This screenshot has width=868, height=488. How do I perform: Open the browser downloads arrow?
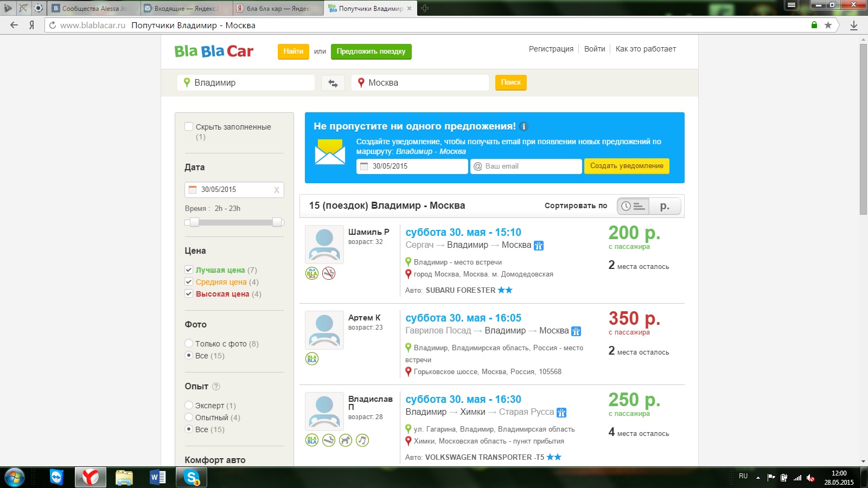point(854,25)
